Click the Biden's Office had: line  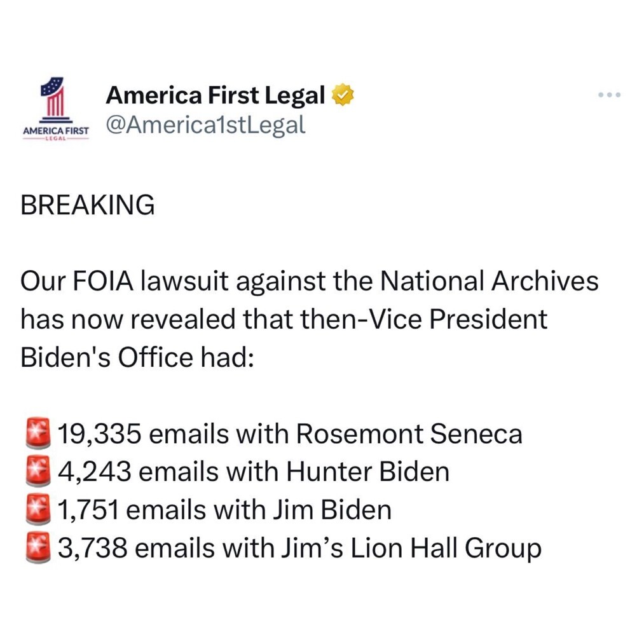(137, 357)
